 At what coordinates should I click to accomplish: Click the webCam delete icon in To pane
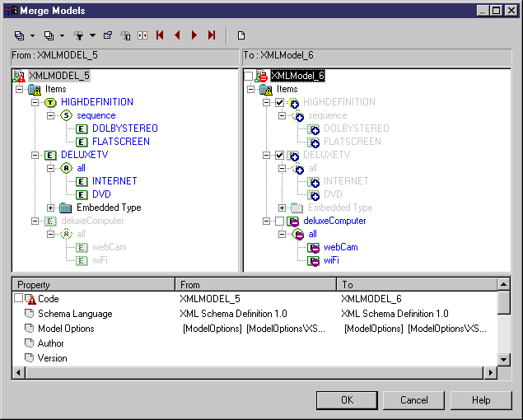313,248
